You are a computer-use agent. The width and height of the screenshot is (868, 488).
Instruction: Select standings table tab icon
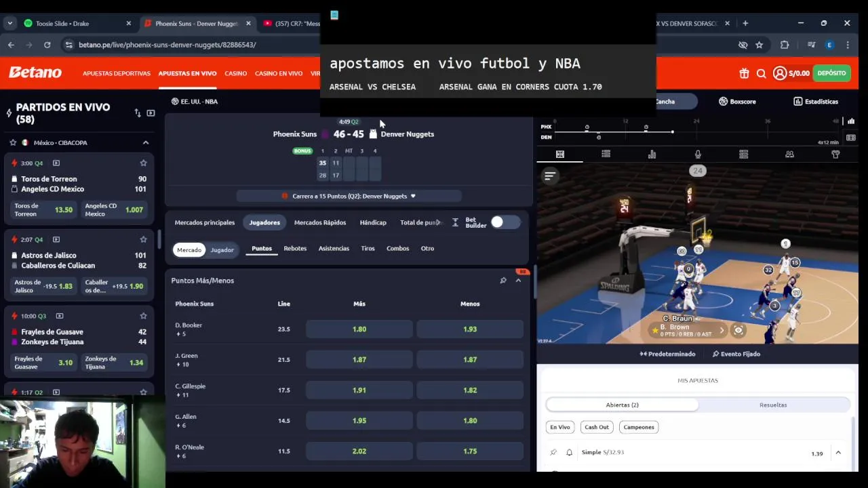[x=743, y=155]
